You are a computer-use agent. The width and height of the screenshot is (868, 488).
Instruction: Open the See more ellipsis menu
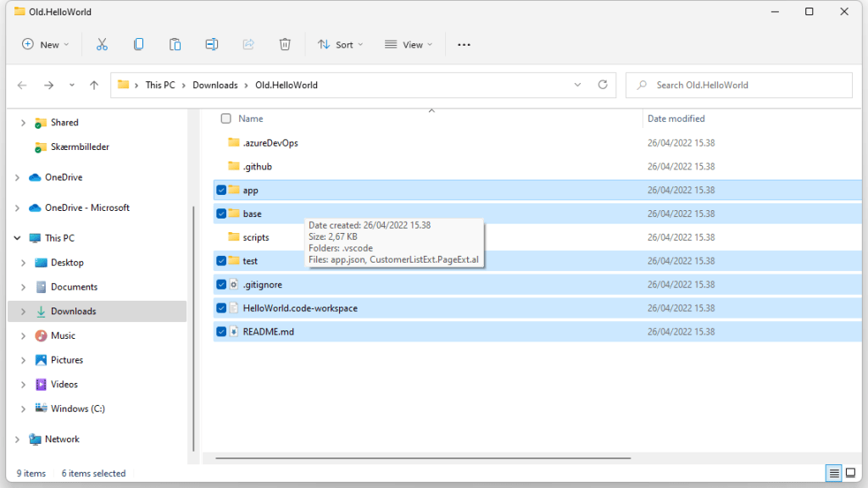pyautogui.click(x=464, y=45)
